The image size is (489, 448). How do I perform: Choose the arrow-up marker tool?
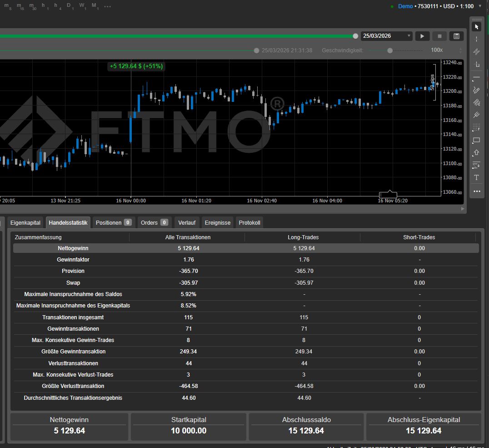477,152
